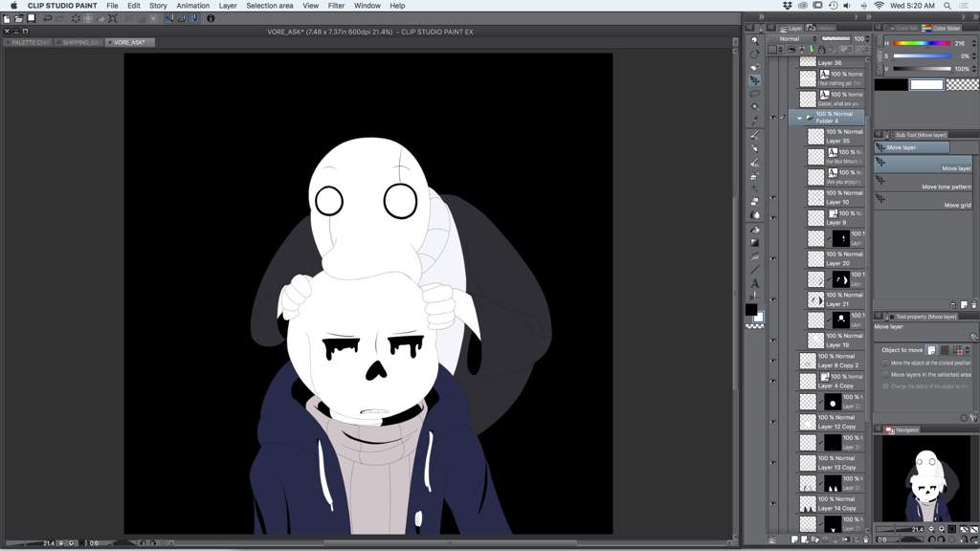Click the layer opacity stepper beside 100
980x551 pixels.
coord(869,38)
